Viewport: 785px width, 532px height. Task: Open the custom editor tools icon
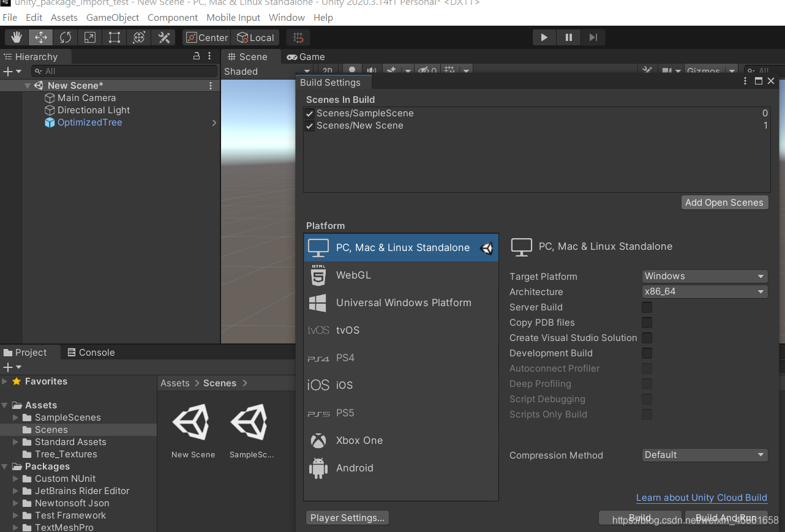163,37
